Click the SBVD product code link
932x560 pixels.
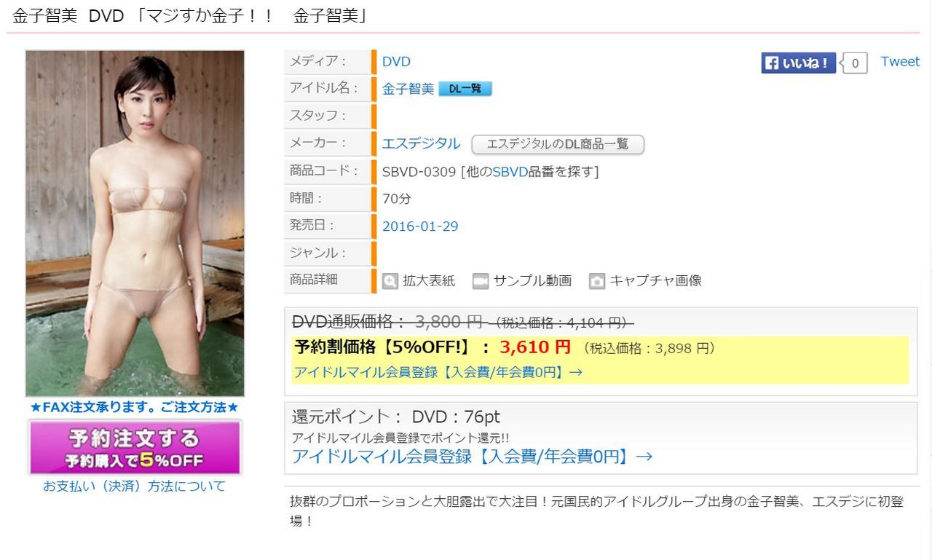coord(510,172)
